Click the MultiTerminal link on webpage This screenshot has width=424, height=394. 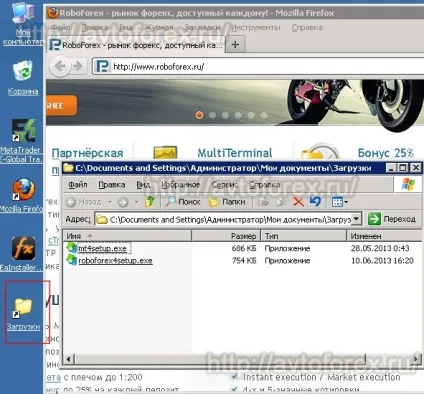tap(235, 153)
